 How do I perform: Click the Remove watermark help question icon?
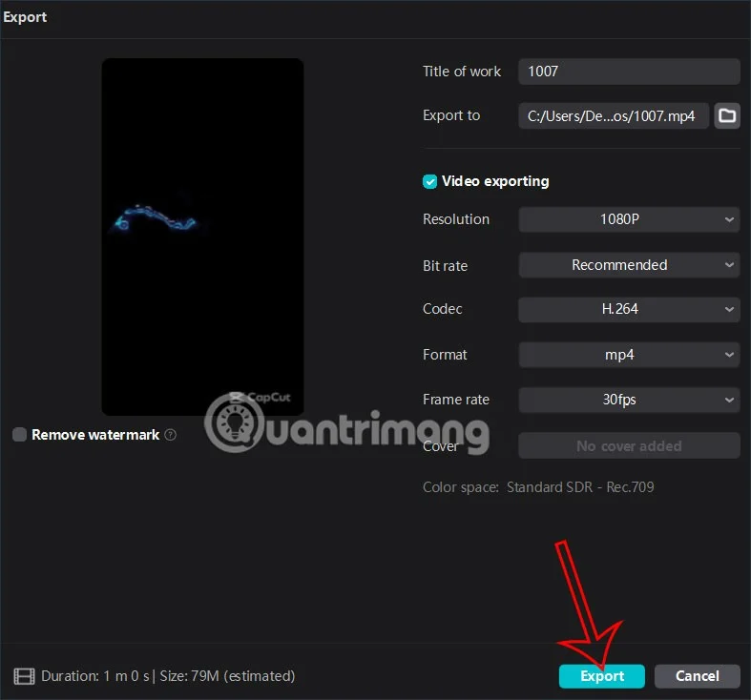point(171,435)
